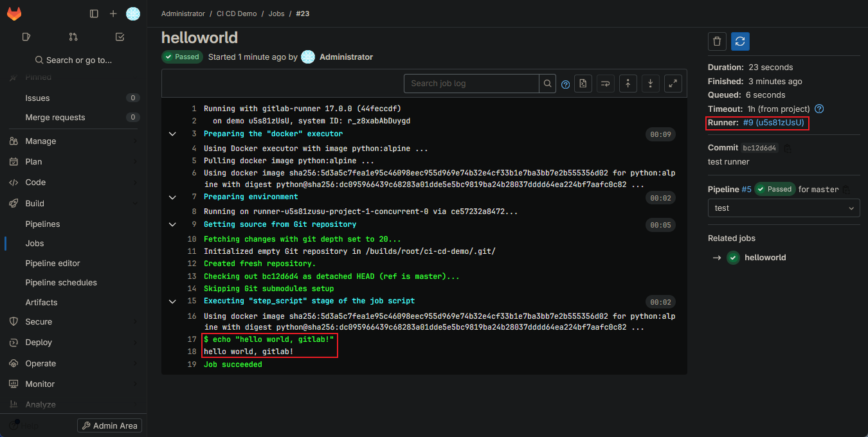Open runner #9 (u5s81zUsU) link
868x437 pixels.
[x=773, y=123]
